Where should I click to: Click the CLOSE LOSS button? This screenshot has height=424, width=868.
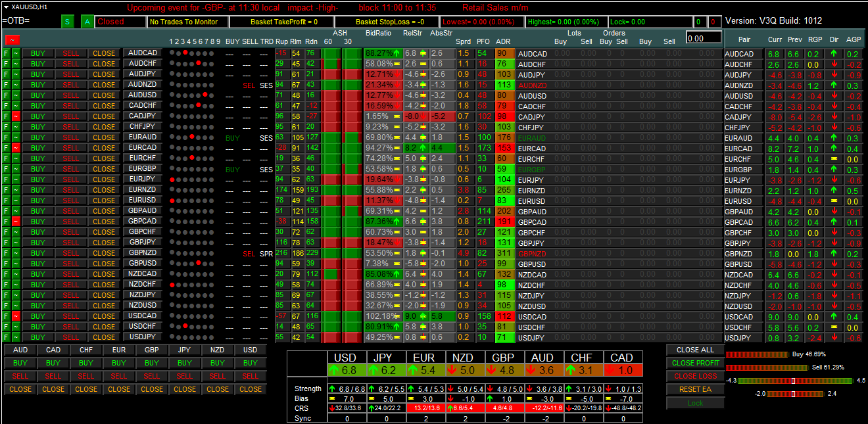tap(695, 376)
